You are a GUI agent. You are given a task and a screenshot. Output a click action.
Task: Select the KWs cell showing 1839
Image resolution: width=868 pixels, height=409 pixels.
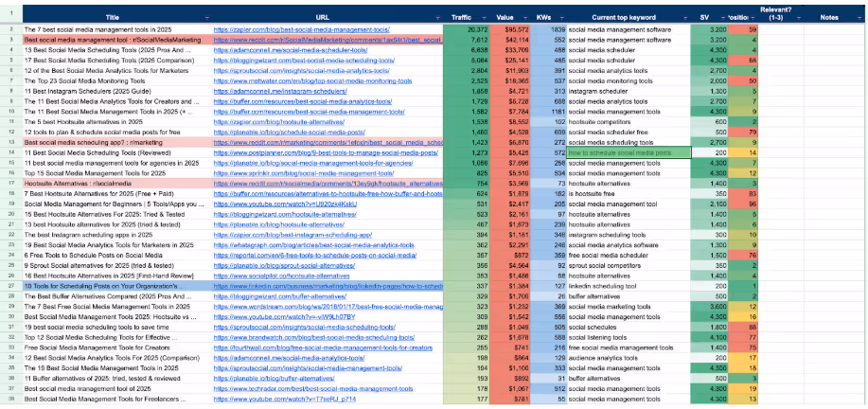point(549,29)
